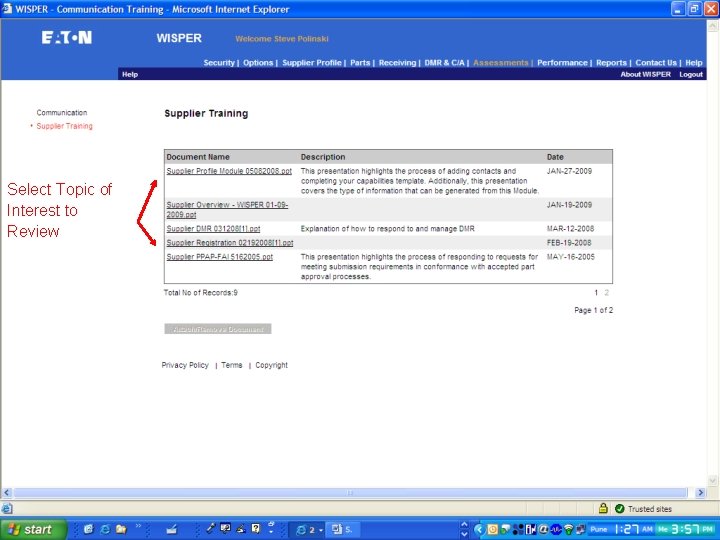
Task: Click the horizontal scrollbar right arrow
Action: [700, 493]
